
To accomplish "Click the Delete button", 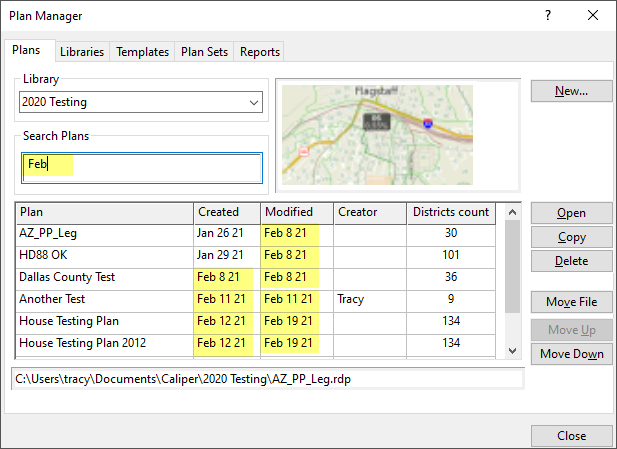I will click(x=571, y=261).
